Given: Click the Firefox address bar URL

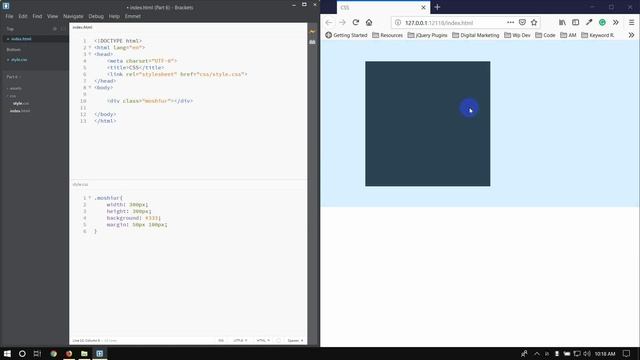Looking at the screenshot, I should (x=439, y=23).
